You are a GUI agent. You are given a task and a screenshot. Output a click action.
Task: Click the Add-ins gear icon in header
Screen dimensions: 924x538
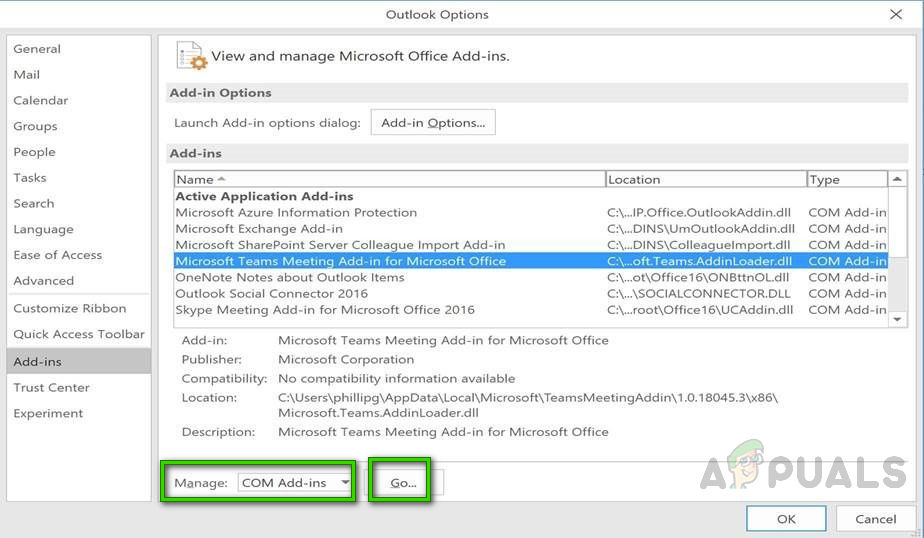(x=191, y=56)
